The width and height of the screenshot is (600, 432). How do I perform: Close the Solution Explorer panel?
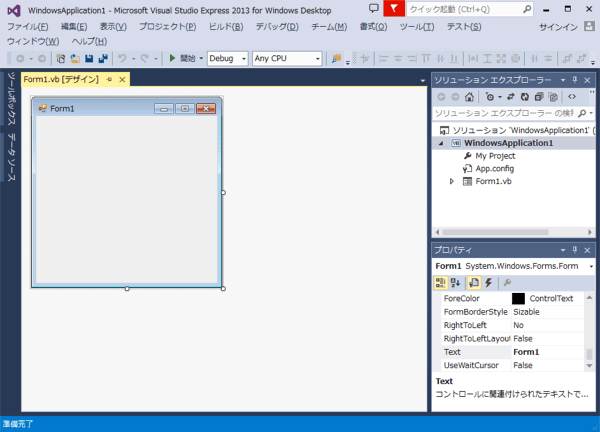[x=587, y=80]
